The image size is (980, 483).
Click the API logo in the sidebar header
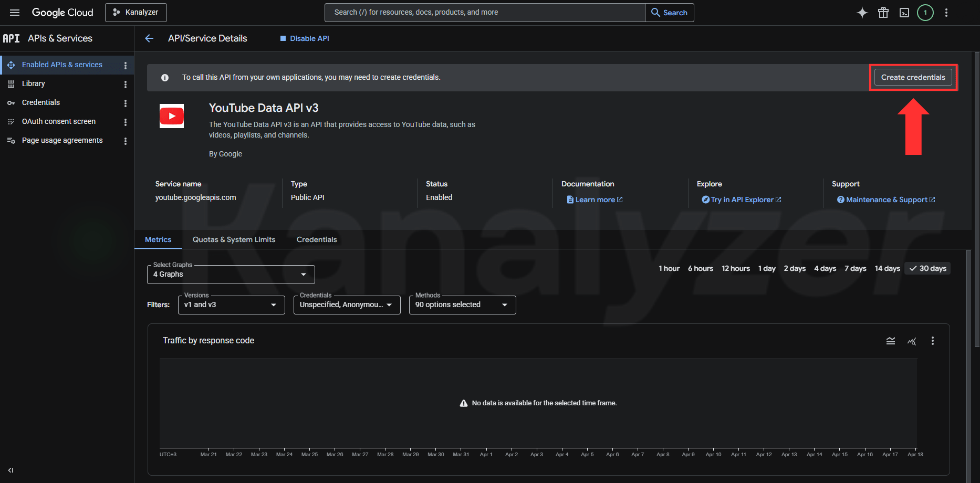pyautogui.click(x=11, y=38)
